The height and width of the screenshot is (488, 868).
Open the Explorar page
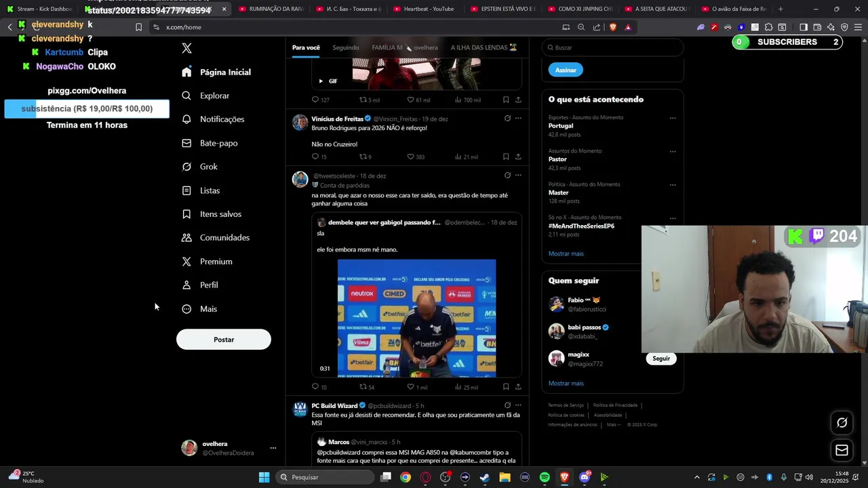(x=206, y=96)
